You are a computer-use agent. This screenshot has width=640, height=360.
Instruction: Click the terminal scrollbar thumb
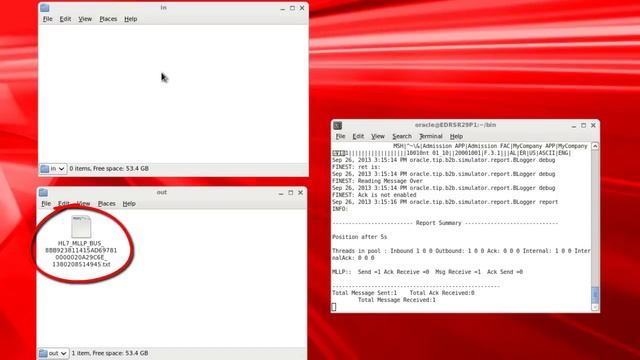[595, 295]
